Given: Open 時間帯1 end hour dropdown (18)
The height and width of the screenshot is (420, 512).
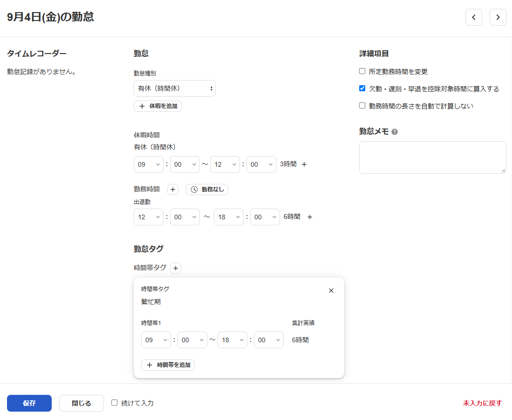Looking at the screenshot, I should 232,340.
